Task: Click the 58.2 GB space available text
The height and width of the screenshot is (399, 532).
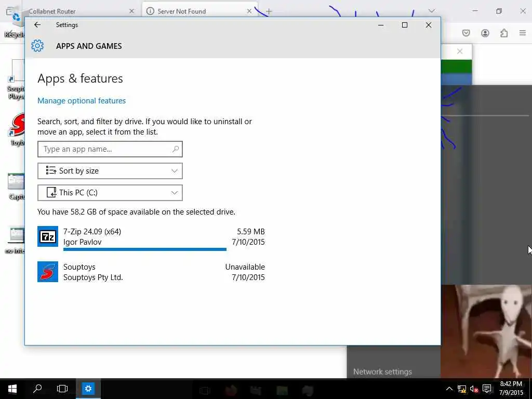Action: (136, 212)
